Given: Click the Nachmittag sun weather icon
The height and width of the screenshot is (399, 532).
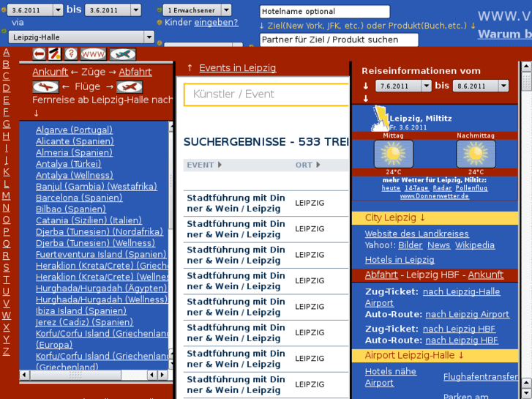Looking at the screenshot, I should [476, 154].
